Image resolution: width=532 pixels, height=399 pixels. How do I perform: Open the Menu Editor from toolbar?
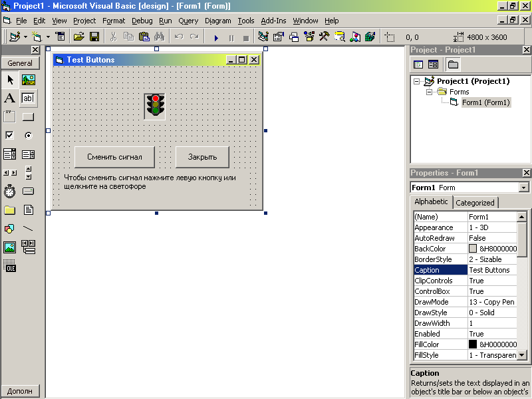click(60, 37)
